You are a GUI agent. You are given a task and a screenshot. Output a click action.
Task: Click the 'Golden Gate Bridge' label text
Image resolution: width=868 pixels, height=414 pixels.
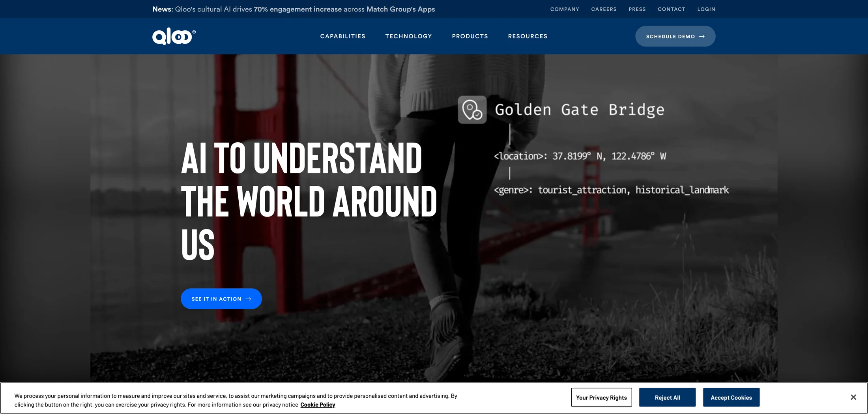tap(580, 110)
